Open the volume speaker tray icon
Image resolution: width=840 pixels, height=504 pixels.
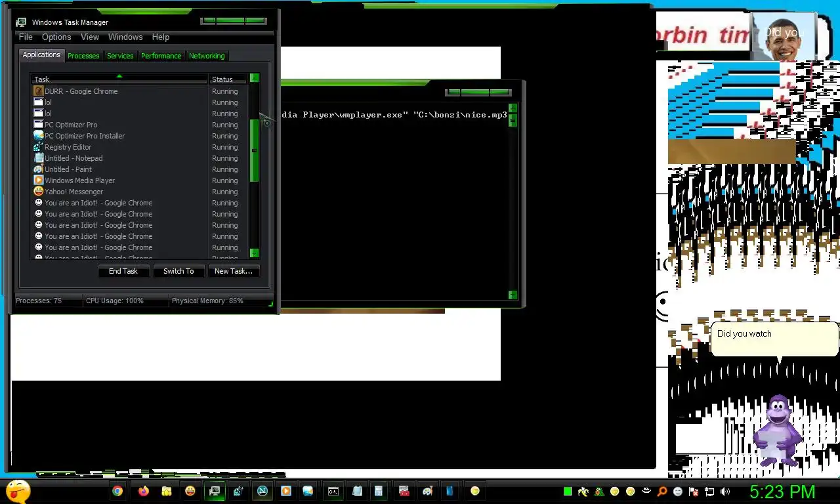click(725, 492)
